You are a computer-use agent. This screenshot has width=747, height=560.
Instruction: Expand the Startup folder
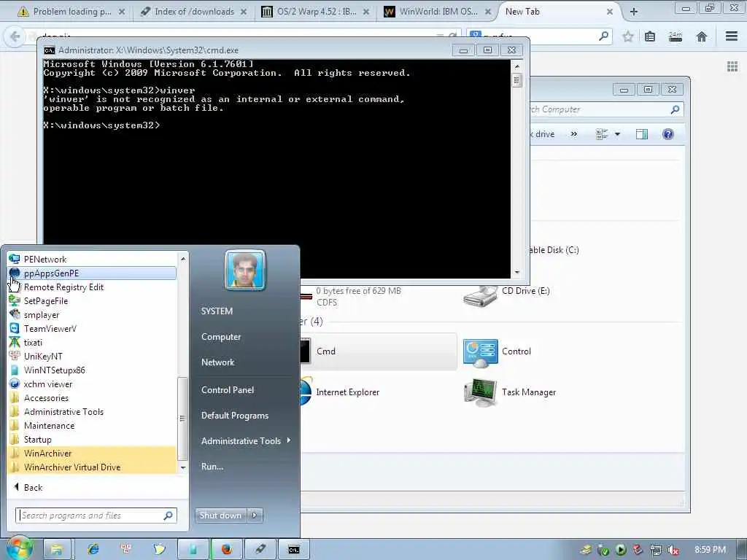[x=91, y=439]
